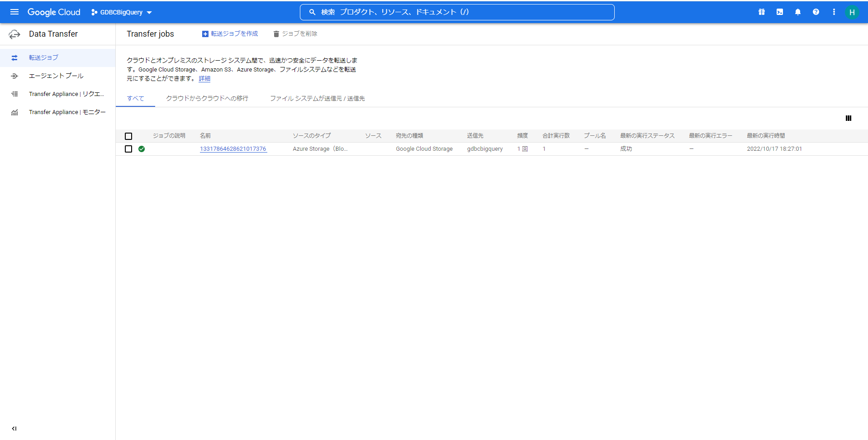
Task: Select all jobs with header checkbox
Action: (128, 136)
